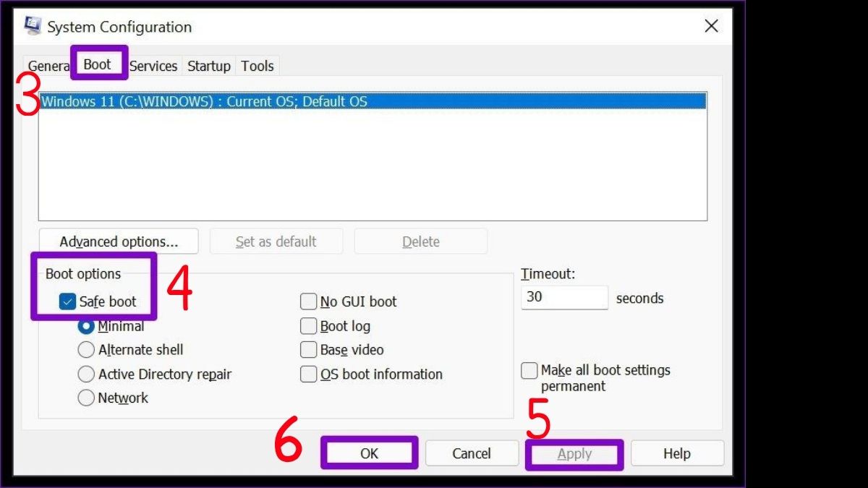Switch to the Services tab
The height and width of the screenshot is (488, 868).
pos(153,66)
